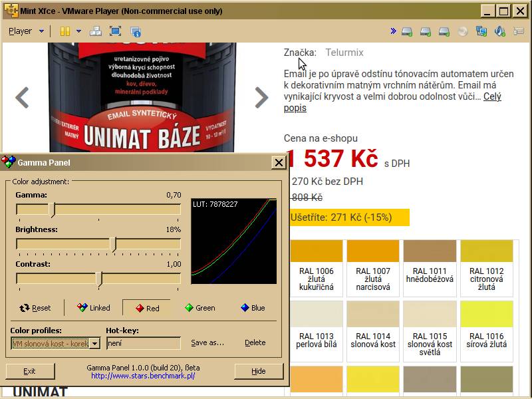532x399 pixels.
Task: Select the Linked channel mode
Action: [94, 308]
